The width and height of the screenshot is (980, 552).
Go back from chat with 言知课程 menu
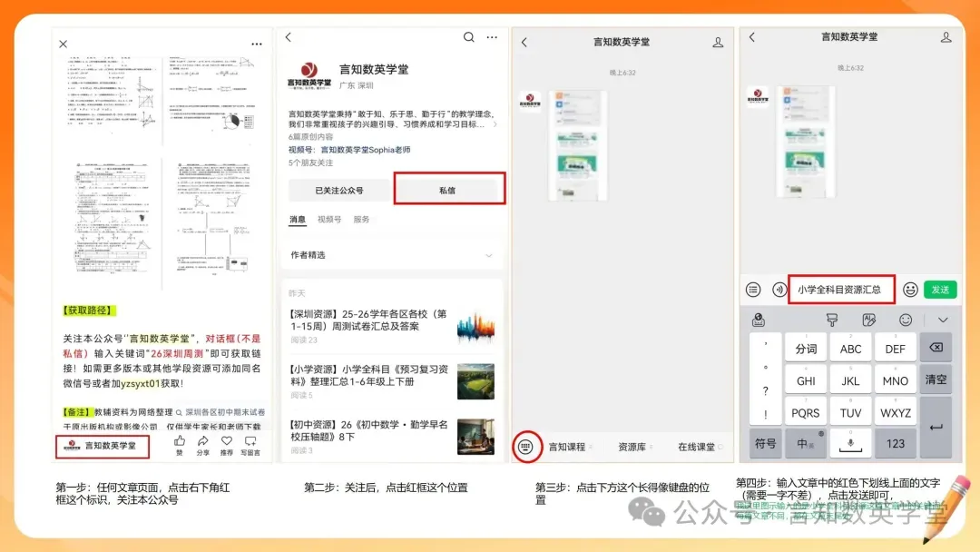click(524, 43)
